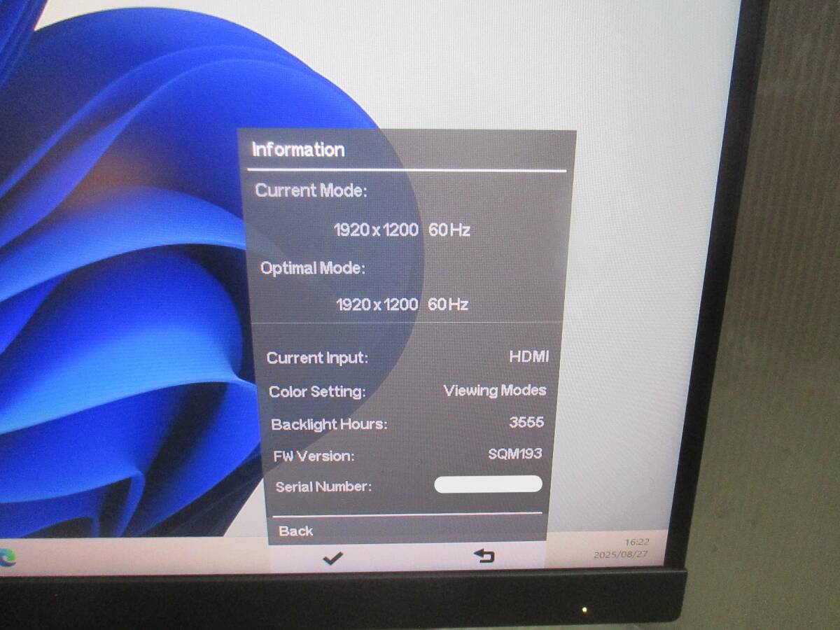Select the SQM193 firmware value
The width and height of the screenshot is (840, 630).
click(x=515, y=454)
